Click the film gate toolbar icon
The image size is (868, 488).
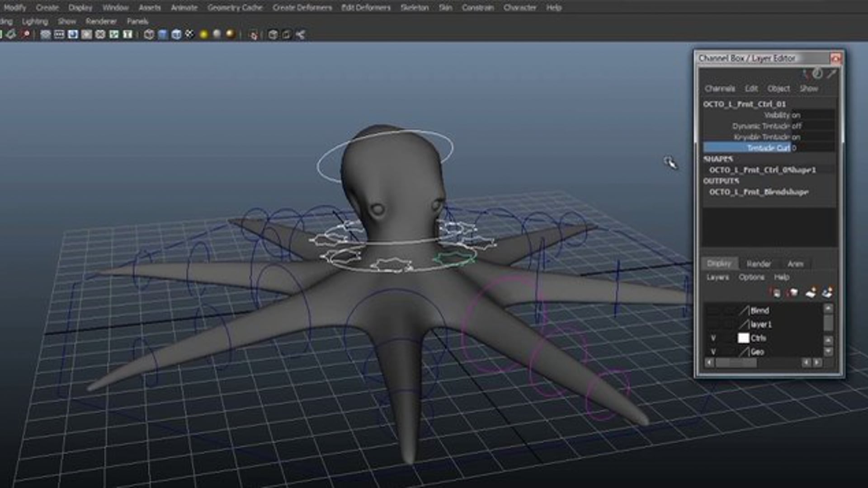[59, 34]
